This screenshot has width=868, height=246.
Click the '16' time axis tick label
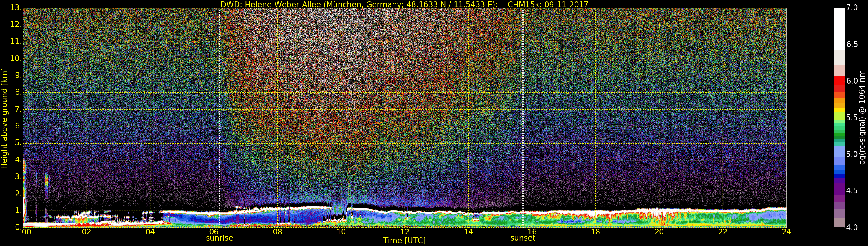point(532,232)
